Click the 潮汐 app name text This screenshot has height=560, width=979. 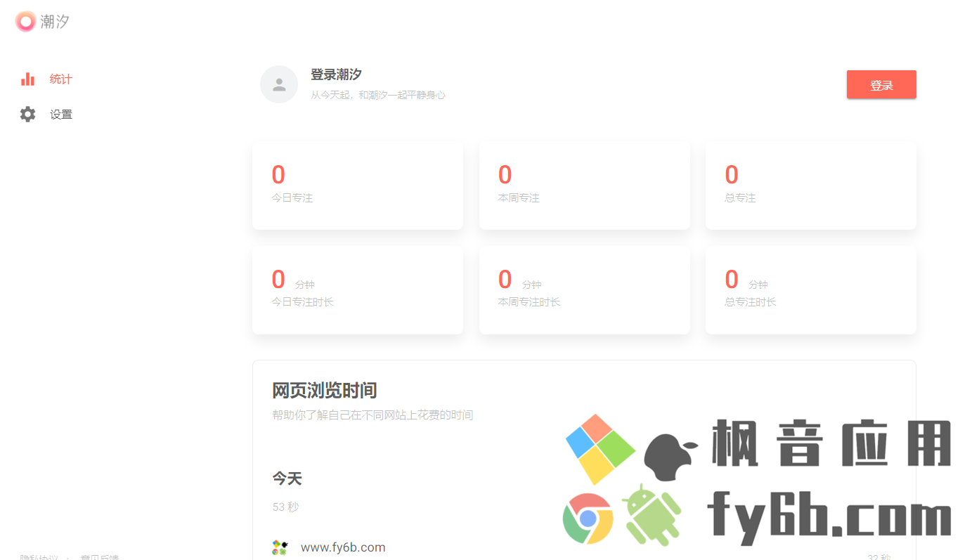click(x=55, y=22)
